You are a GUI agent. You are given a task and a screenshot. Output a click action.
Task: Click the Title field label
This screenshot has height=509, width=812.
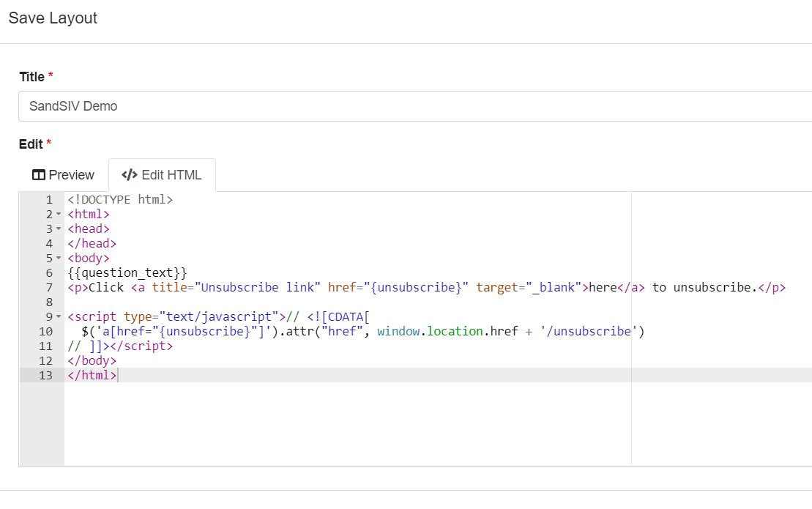32,77
